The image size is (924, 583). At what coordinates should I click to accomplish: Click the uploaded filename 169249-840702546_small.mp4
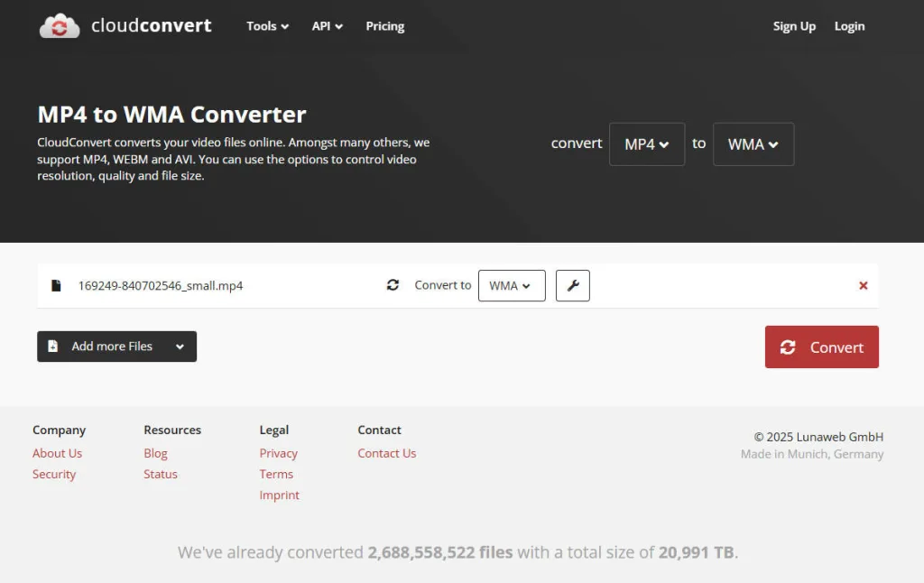tap(161, 285)
